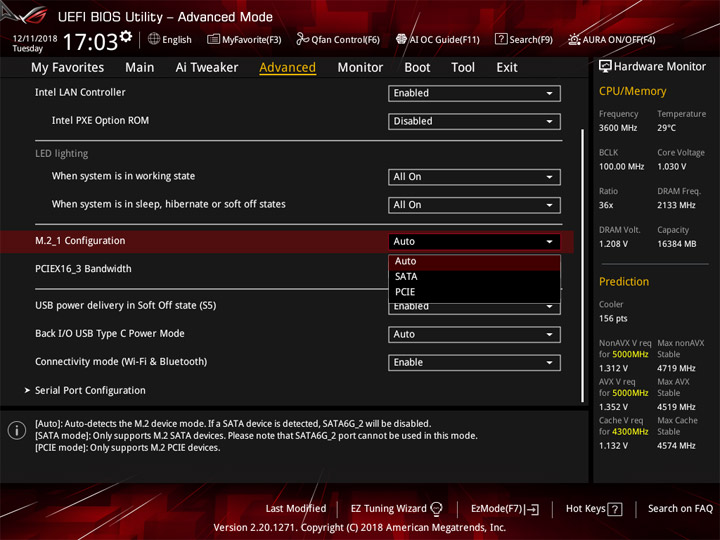
Task: Select Back I/O USB Type C Power Mode label
Action: [110, 333]
